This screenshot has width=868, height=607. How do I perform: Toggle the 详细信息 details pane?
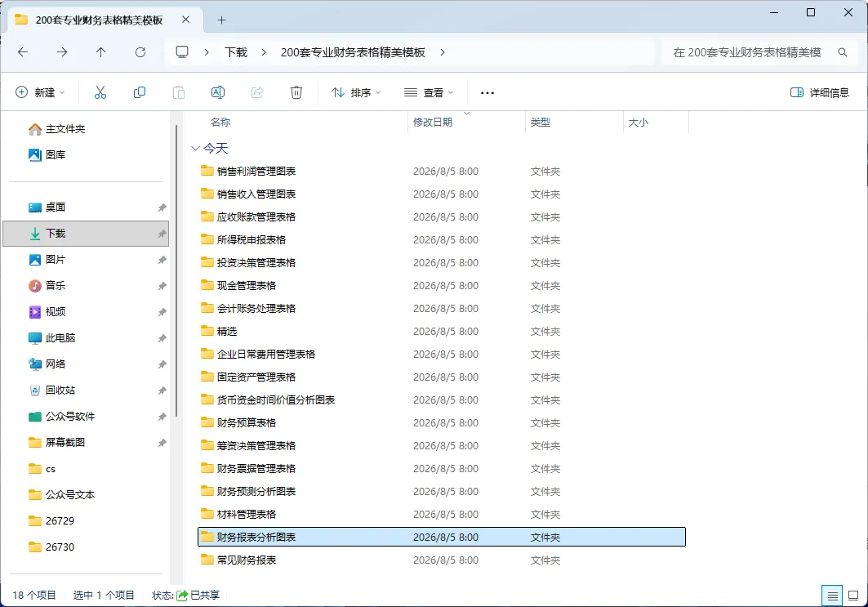pos(820,92)
